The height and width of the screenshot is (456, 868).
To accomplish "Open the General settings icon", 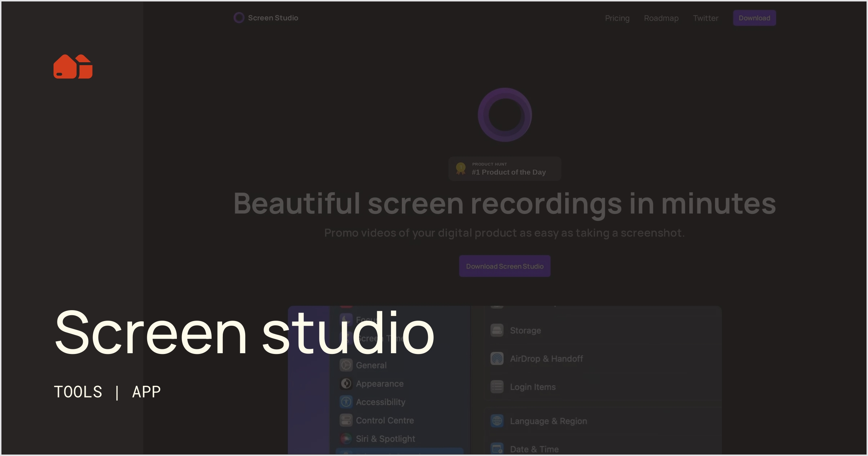I will click(x=346, y=365).
